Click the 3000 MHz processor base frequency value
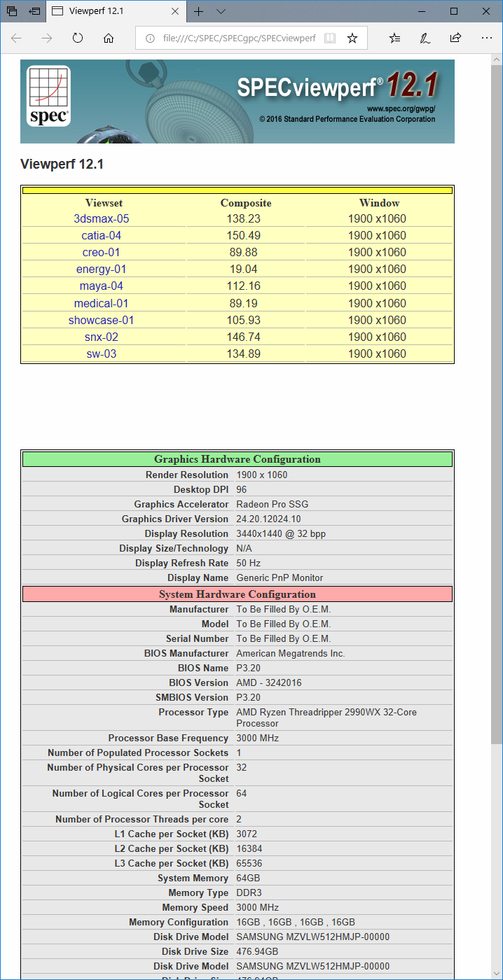The width and height of the screenshot is (503, 980). pyautogui.click(x=258, y=738)
